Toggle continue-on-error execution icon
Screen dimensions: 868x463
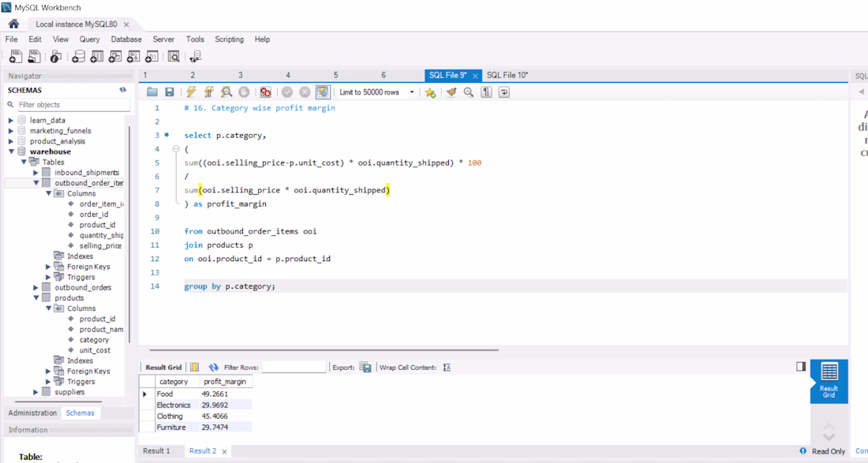pyautogui.click(x=266, y=92)
